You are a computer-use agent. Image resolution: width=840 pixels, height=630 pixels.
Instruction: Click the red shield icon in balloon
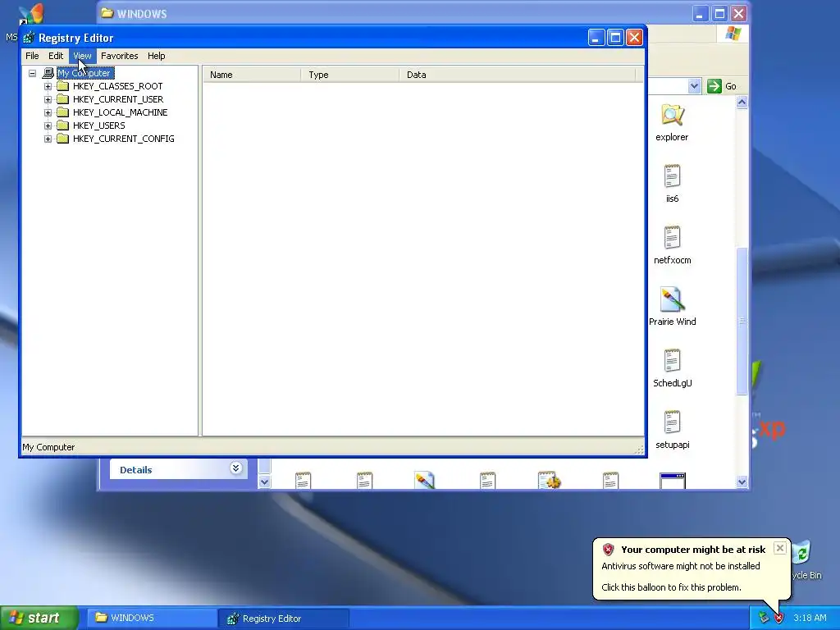pyautogui.click(x=608, y=549)
